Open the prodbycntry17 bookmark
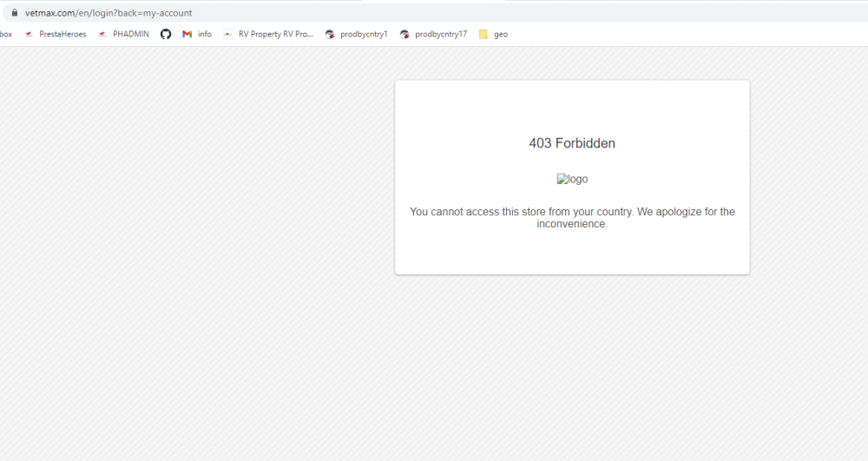Viewport: 868px width, 461px height. click(x=433, y=35)
